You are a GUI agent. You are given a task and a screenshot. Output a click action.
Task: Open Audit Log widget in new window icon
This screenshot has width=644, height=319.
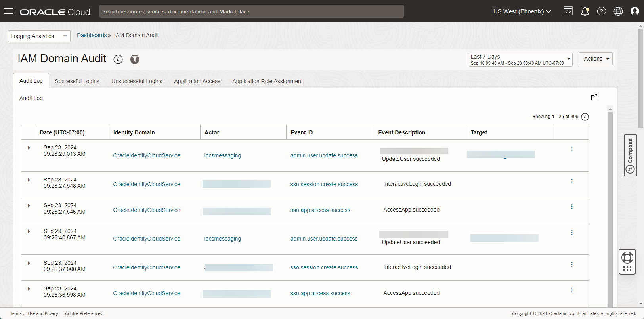[x=594, y=97]
